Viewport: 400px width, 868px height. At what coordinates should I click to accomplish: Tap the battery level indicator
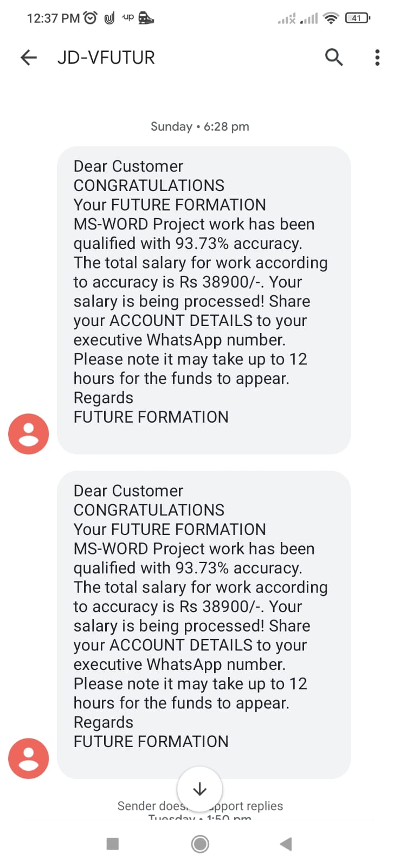click(x=357, y=18)
